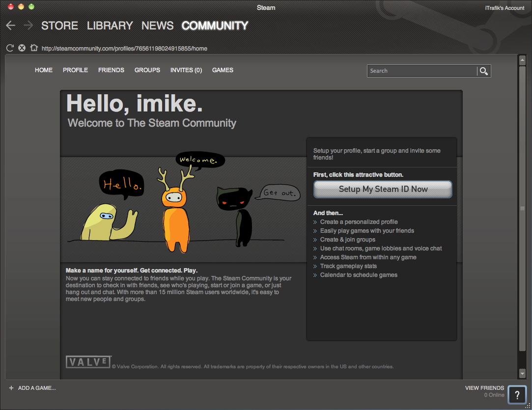Go forward with the right arrow
Viewport: 532px width, 410px height.
point(28,26)
